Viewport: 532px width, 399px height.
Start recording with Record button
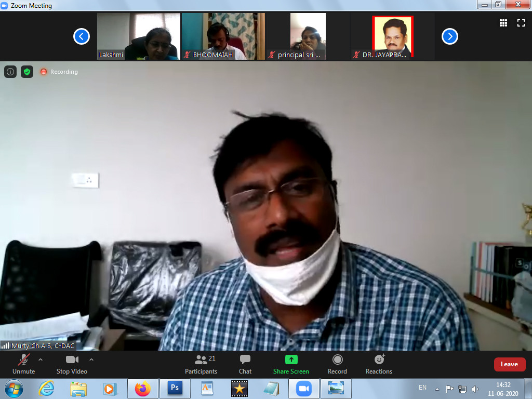point(337,364)
